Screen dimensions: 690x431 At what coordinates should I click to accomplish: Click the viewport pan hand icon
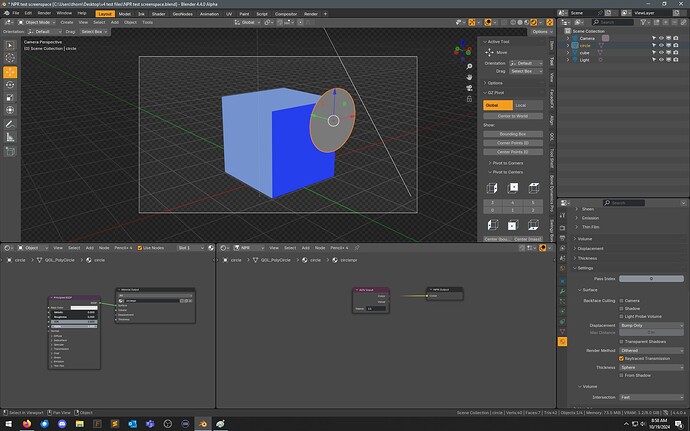(x=469, y=77)
